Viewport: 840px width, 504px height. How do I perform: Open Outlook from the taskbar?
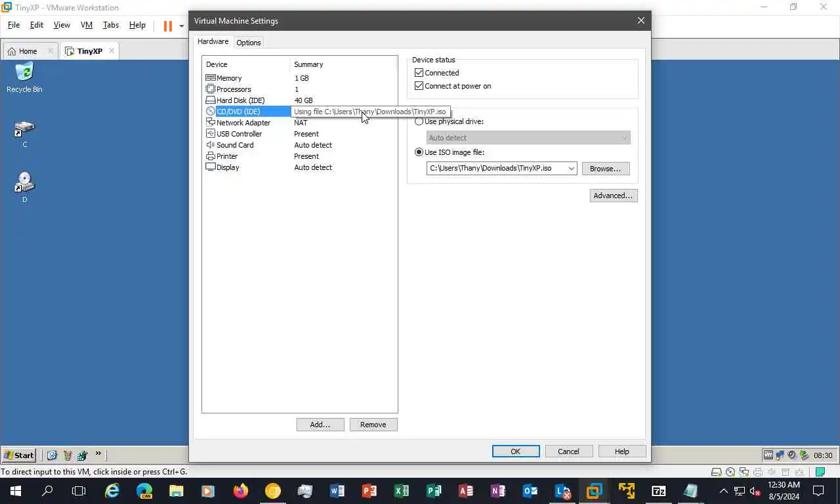(530, 491)
